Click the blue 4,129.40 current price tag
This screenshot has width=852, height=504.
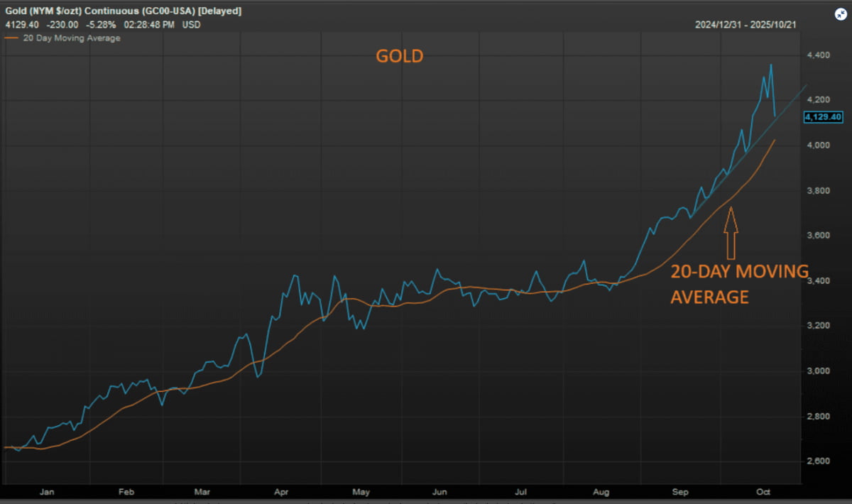(x=824, y=117)
